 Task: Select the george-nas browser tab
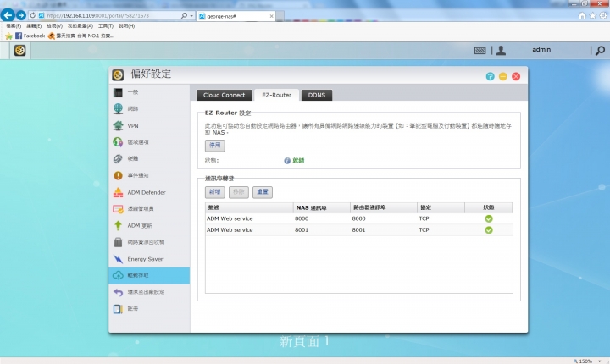pos(234,16)
